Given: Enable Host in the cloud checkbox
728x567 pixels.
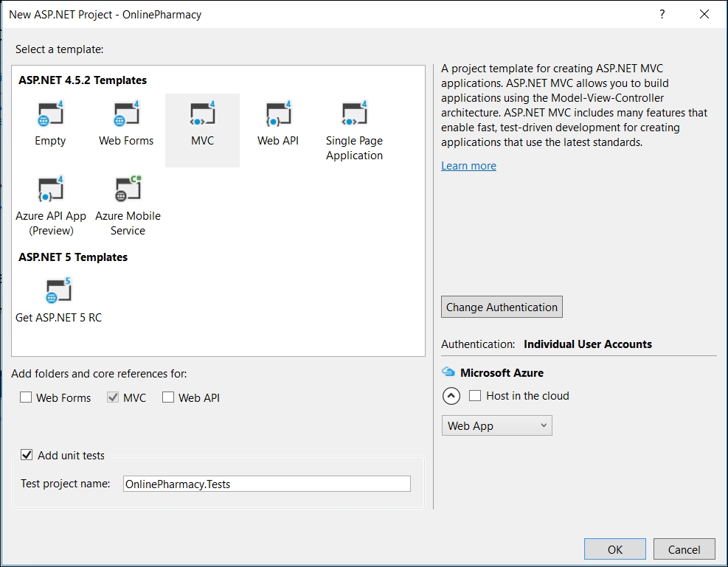Looking at the screenshot, I should click(475, 395).
